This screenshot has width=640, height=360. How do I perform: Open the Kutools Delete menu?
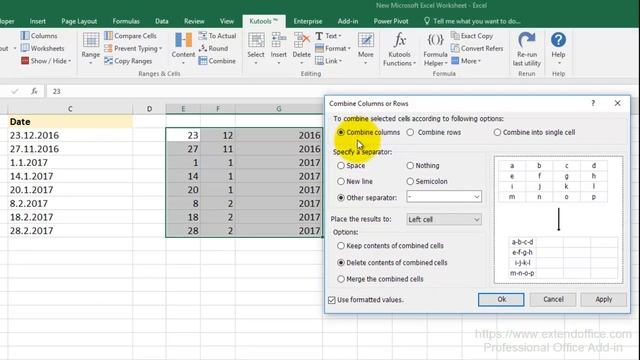(302, 48)
